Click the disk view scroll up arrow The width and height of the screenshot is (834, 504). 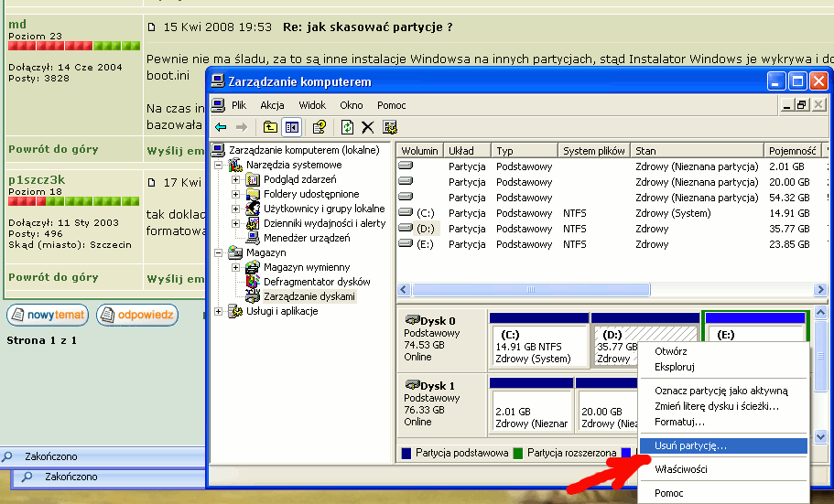[820, 312]
